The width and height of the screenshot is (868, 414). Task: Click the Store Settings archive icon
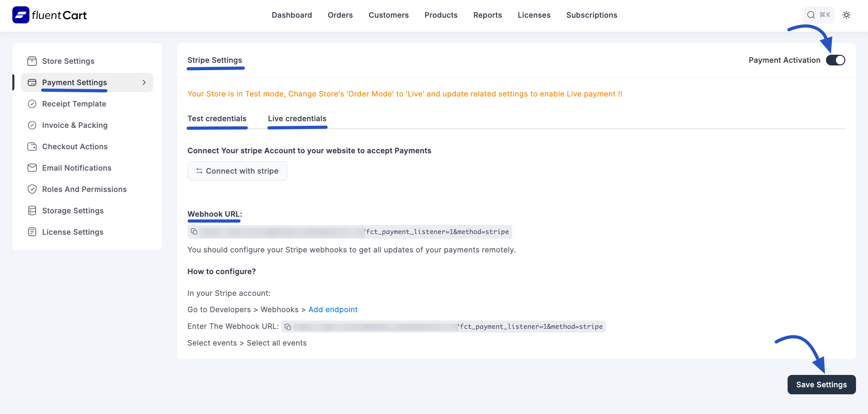click(32, 61)
